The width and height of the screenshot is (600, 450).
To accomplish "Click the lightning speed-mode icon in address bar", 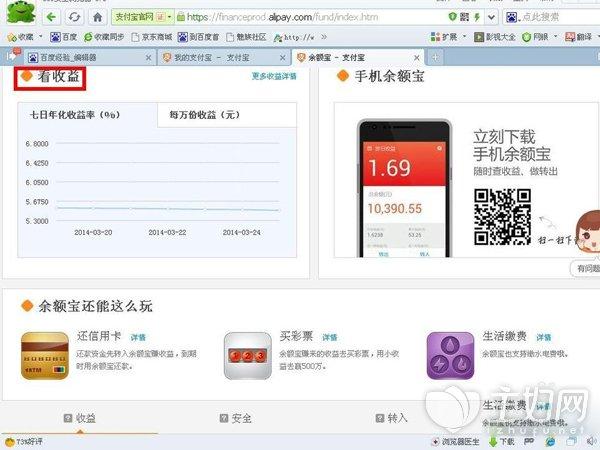I will point(477,17).
